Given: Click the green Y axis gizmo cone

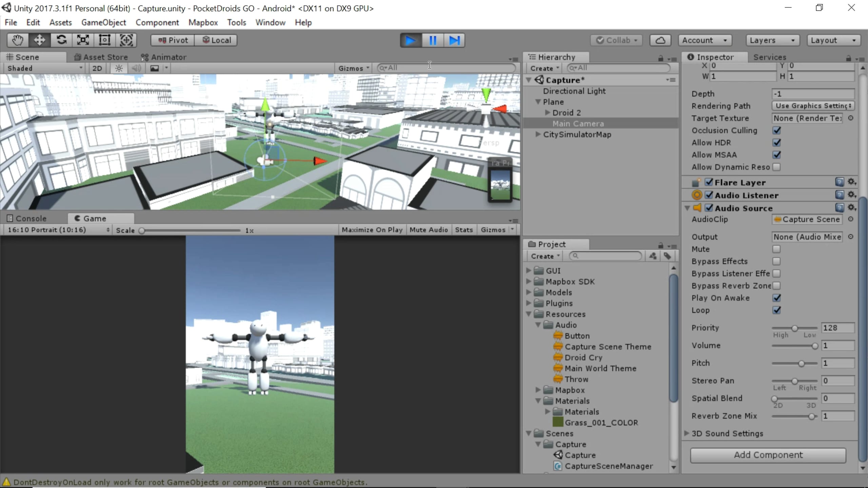Looking at the screenshot, I should click(486, 94).
